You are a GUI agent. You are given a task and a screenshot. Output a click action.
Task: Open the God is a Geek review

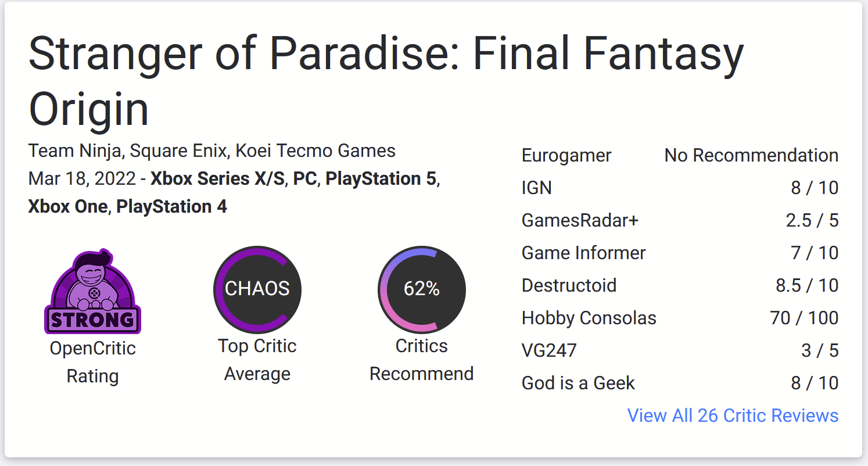(x=680, y=383)
